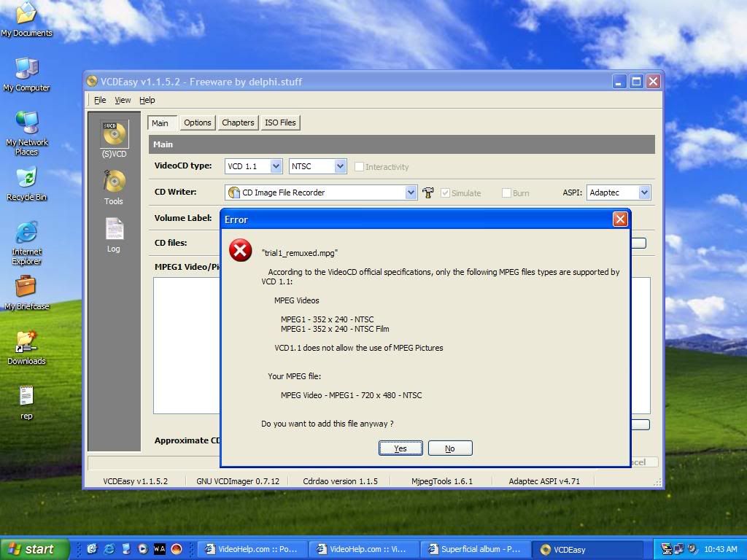Screen dimensions: 747x560
Task: Click the MjpegTools 1.6.1 status entry
Action: (442, 481)
